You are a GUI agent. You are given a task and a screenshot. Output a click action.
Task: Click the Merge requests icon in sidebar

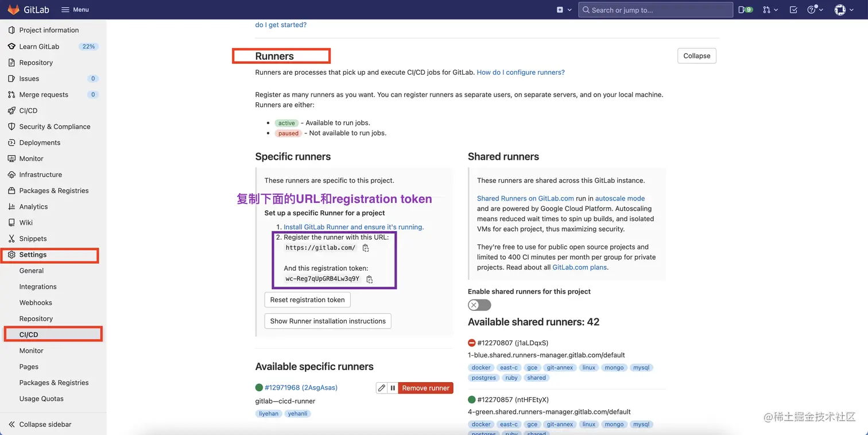[11, 95]
